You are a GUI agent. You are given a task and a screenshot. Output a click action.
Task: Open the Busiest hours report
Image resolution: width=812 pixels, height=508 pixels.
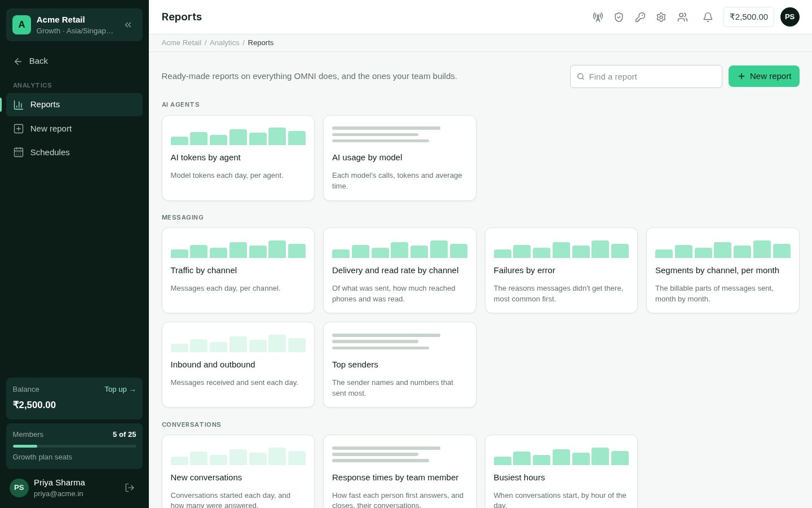(x=561, y=472)
